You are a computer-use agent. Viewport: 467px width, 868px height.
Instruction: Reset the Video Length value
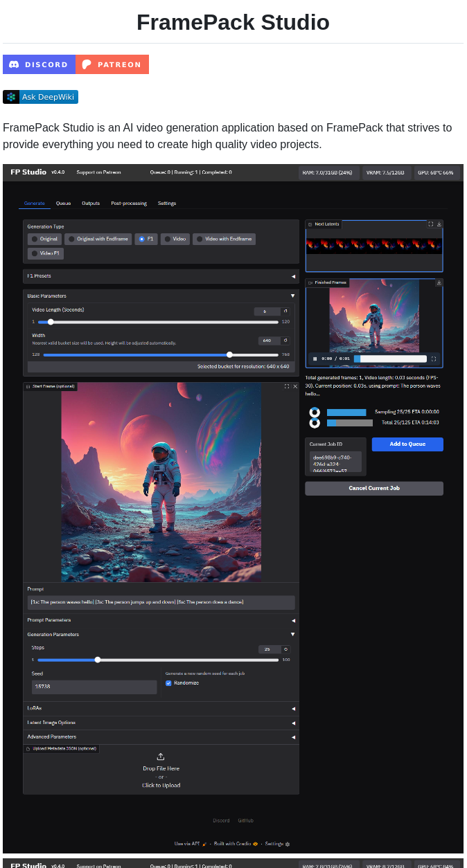point(285,311)
